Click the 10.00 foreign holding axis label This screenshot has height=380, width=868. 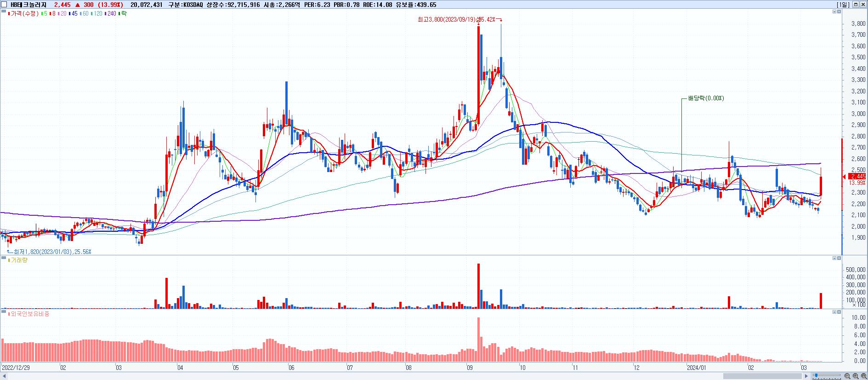click(859, 317)
